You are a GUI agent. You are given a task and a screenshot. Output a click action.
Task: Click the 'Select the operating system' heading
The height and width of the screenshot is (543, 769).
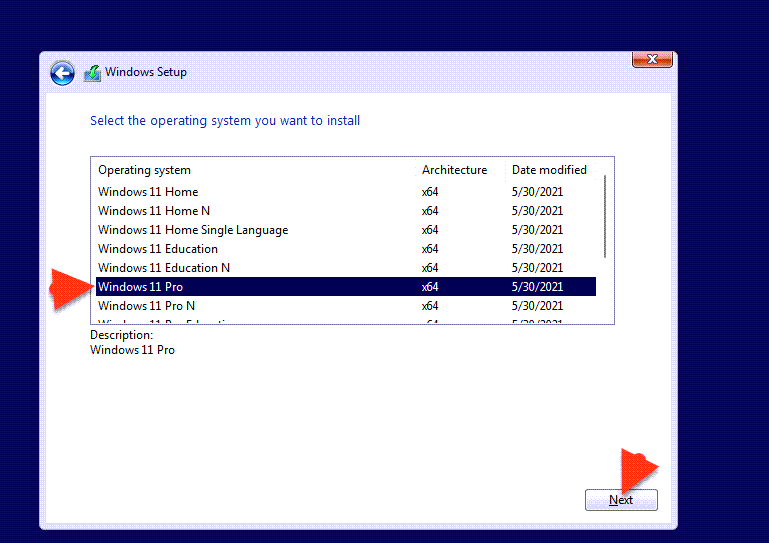tap(225, 121)
